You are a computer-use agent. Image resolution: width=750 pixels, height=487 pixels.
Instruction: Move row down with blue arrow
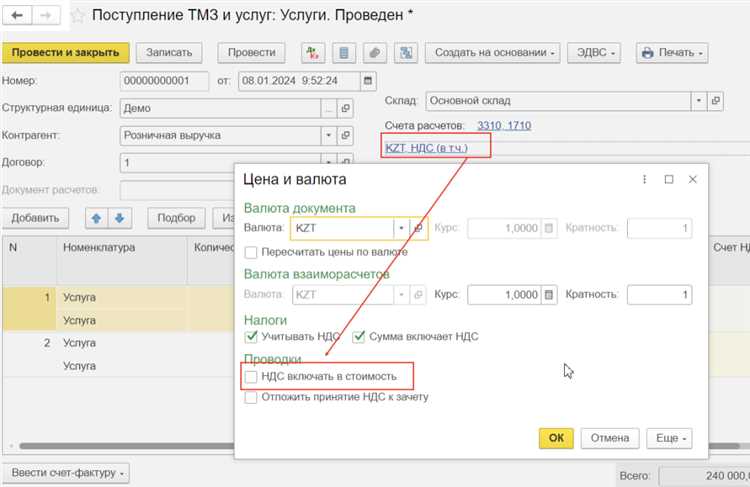pyautogui.click(x=119, y=218)
